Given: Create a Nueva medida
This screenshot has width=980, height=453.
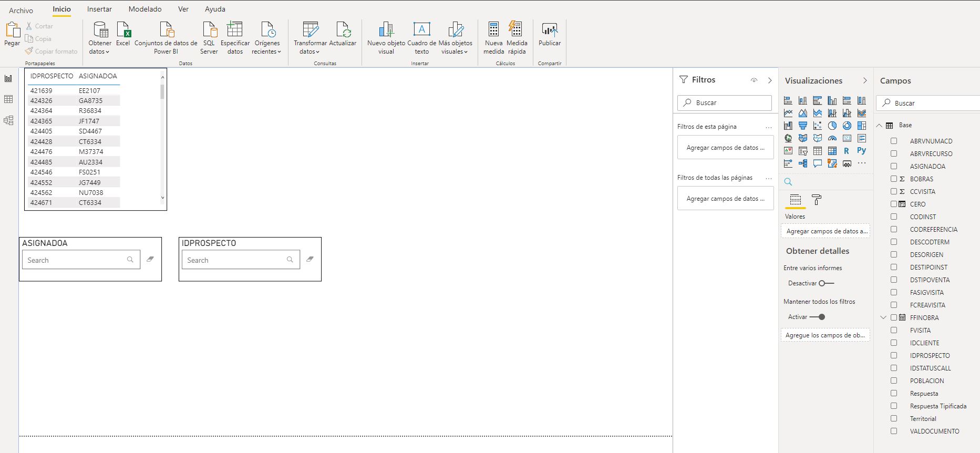Looking at the screenshot, I should click(493, 38).
